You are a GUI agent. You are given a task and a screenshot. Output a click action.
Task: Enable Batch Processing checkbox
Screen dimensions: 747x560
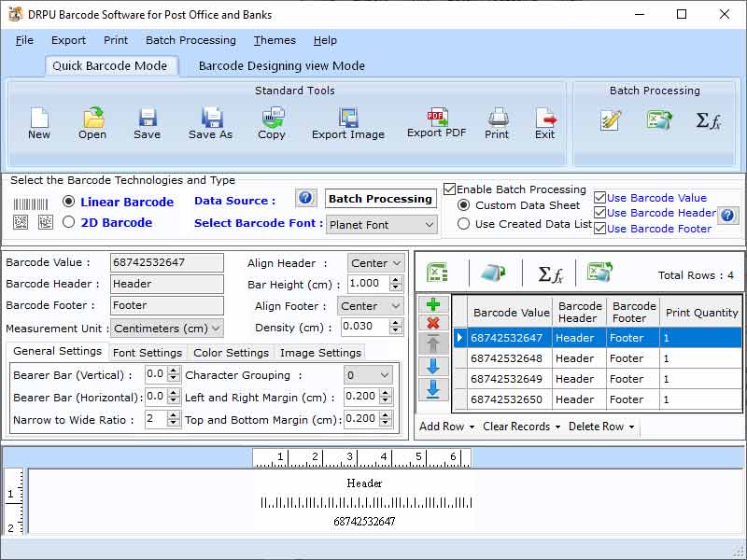450,189
